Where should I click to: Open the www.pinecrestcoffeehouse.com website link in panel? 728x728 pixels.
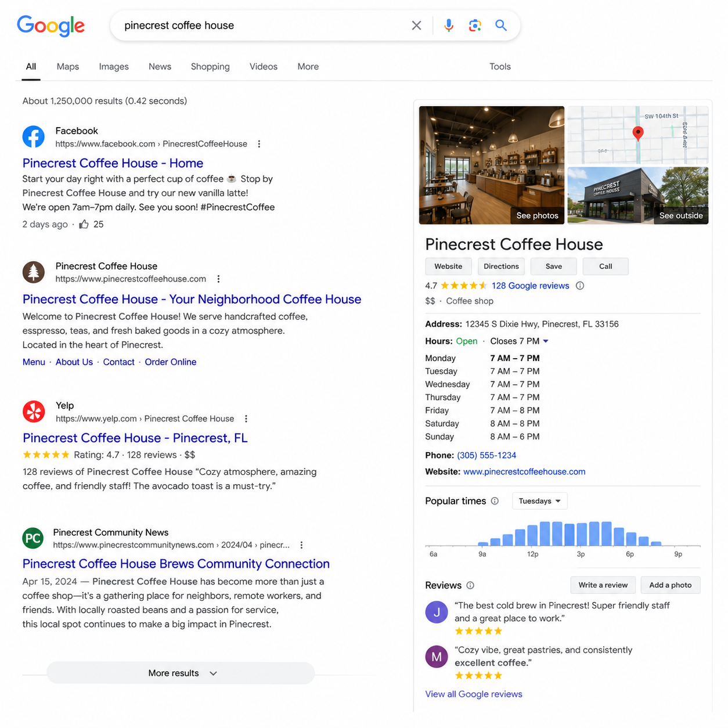tap(524, 472)
